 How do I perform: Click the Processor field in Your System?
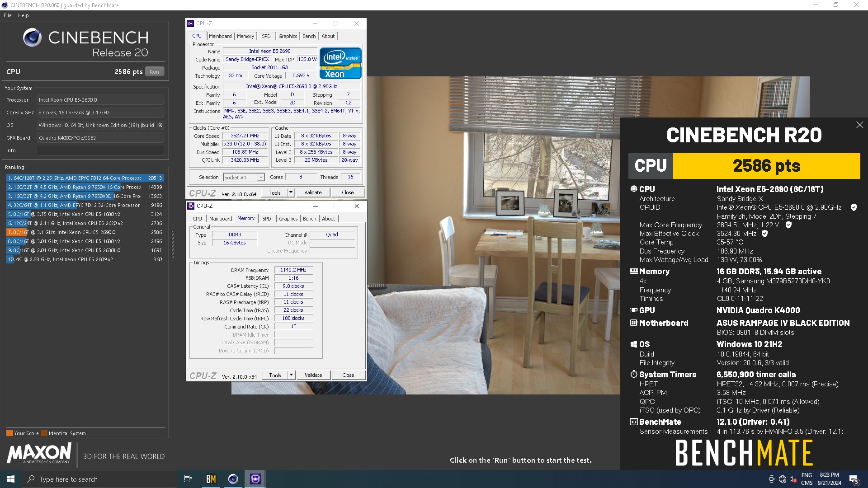[100, 100]
